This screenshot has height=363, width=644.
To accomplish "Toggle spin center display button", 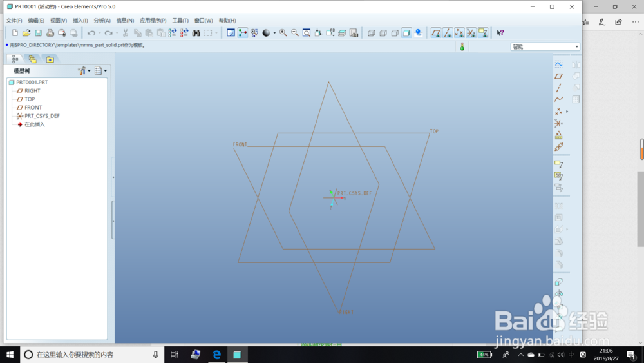I will [243, 33].
